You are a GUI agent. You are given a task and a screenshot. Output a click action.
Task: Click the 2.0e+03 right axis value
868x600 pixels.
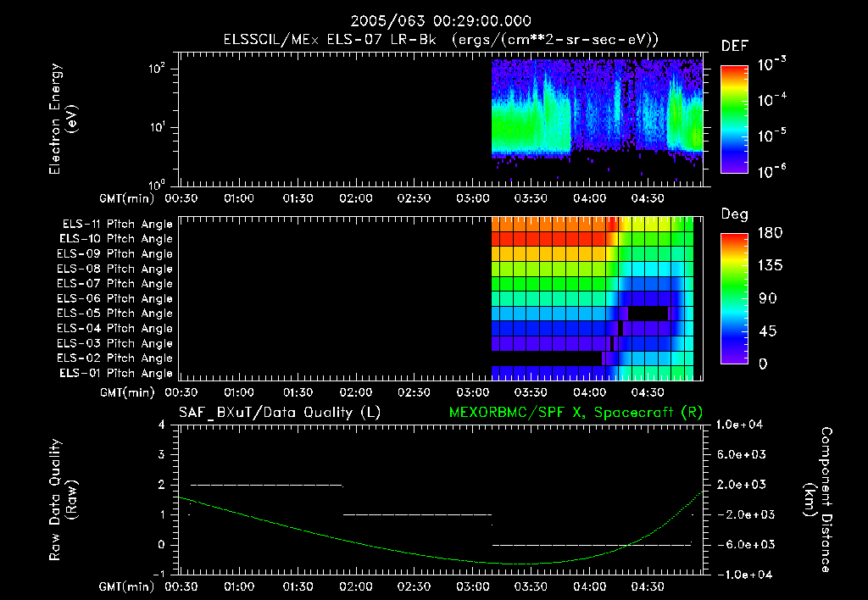click(741, 484)
